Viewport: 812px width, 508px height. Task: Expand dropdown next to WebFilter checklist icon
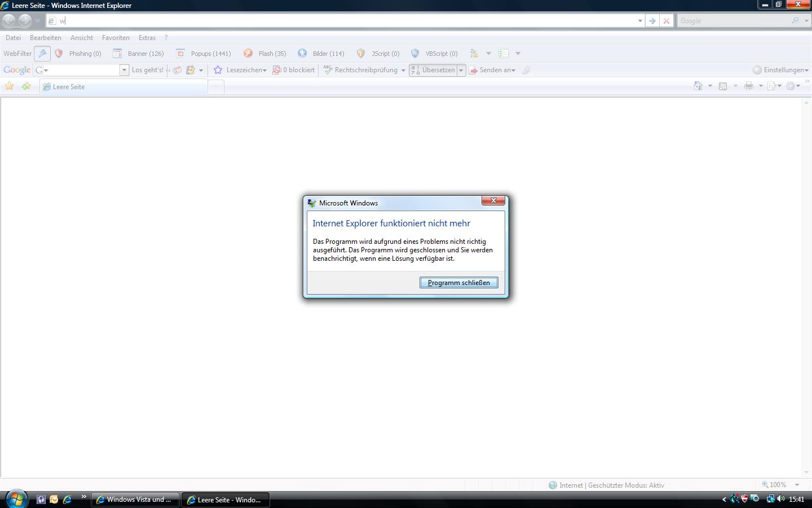pos(518,54)
